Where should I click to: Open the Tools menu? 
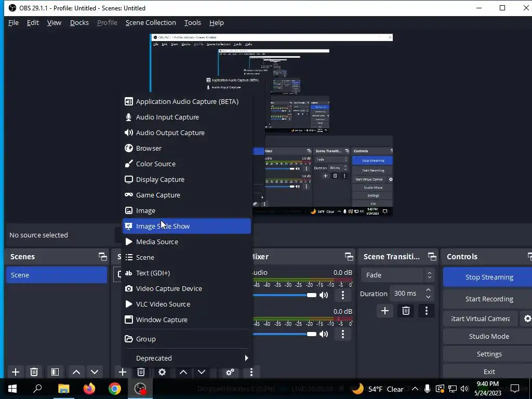point(192,23)
